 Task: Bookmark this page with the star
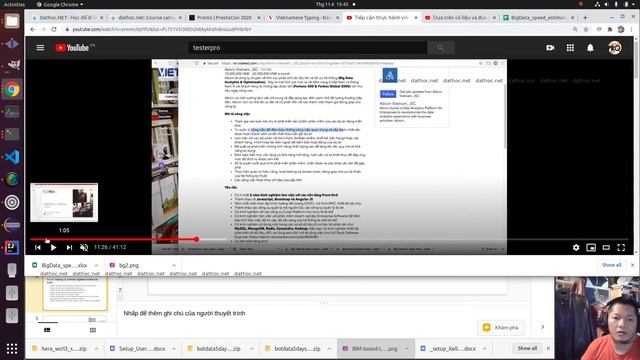(x=586, y=29)
